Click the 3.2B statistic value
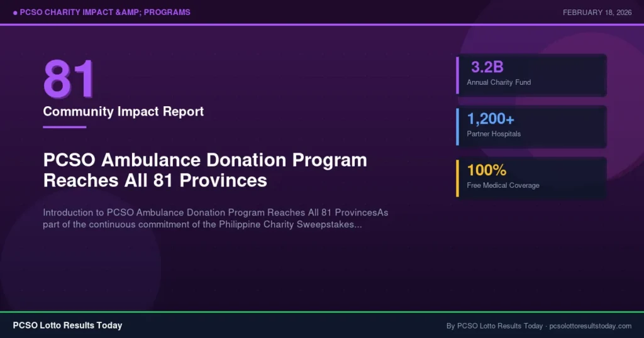 (487, 68)
